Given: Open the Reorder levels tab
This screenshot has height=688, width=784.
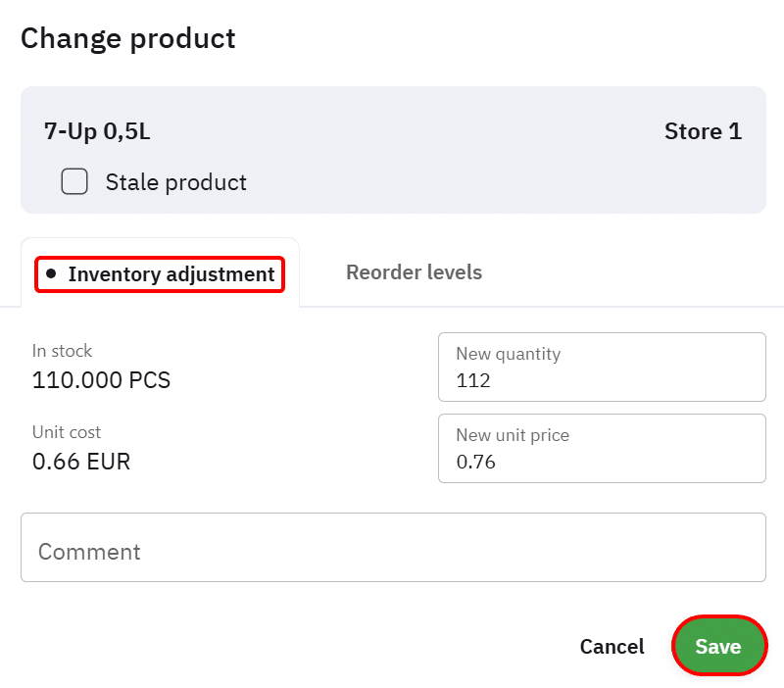Looking at the screenshot, I should [414, 272].
